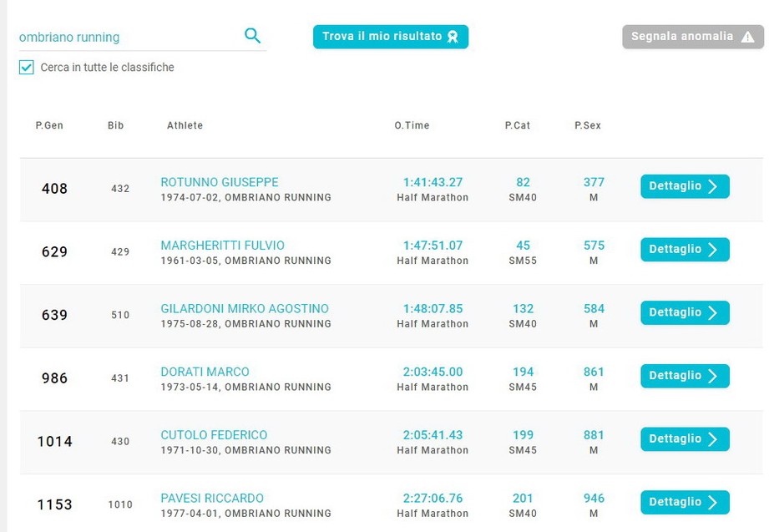Viewport: 769px width, 532px height.
Task: Open Dettaglio for Pavesi Riccardo
Action: (685, 502)
